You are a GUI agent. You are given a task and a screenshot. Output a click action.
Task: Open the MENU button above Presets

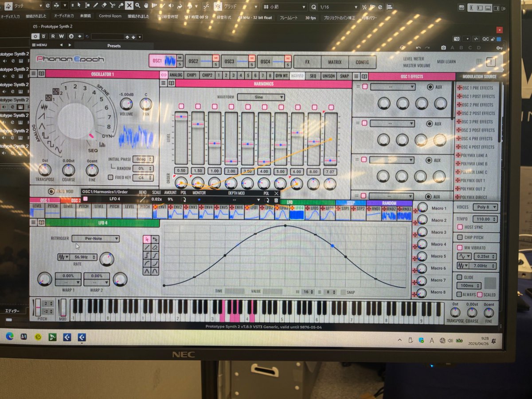(x=40, y=45)
